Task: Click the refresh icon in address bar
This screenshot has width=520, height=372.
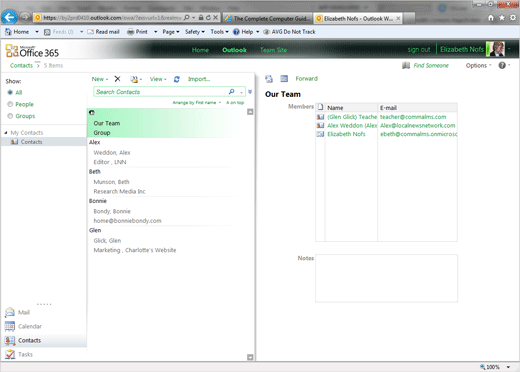Action: (208, 18)
